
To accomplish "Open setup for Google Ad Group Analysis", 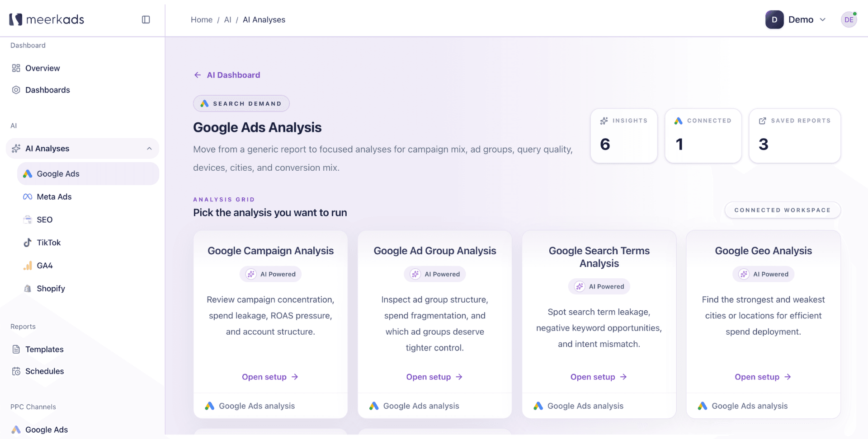I will coord(434,377).
